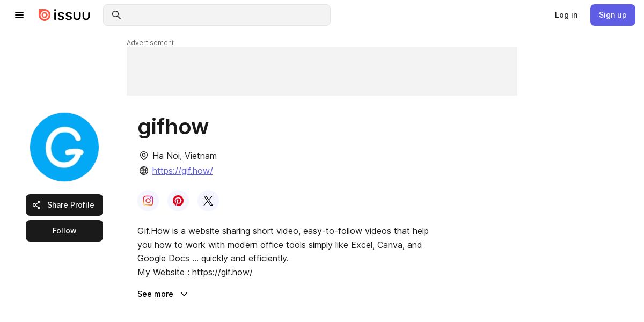
Task: Open gifhow's Pinterest profile icon
Action: click(178, 201)
